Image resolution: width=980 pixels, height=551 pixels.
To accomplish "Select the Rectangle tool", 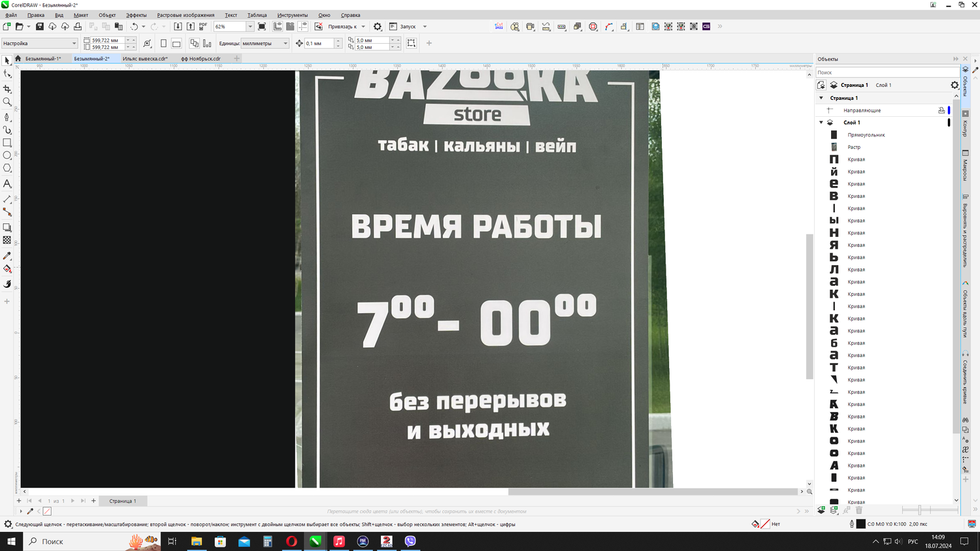I will (x=7, y=142).
